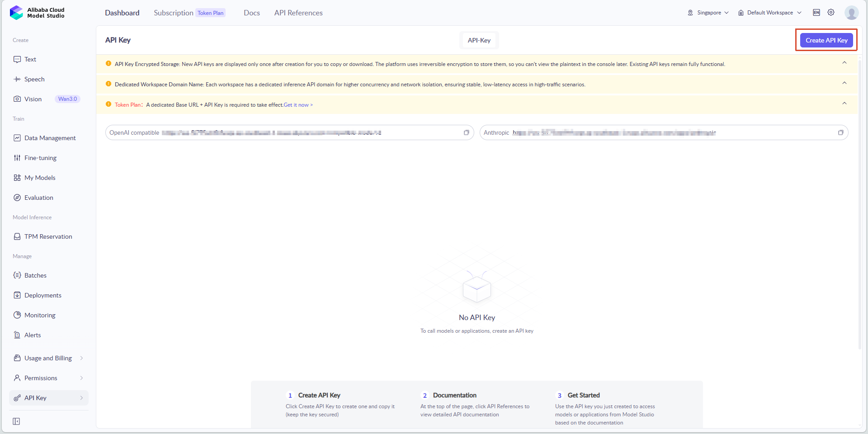Open Subscription tab

pos(174,13)
